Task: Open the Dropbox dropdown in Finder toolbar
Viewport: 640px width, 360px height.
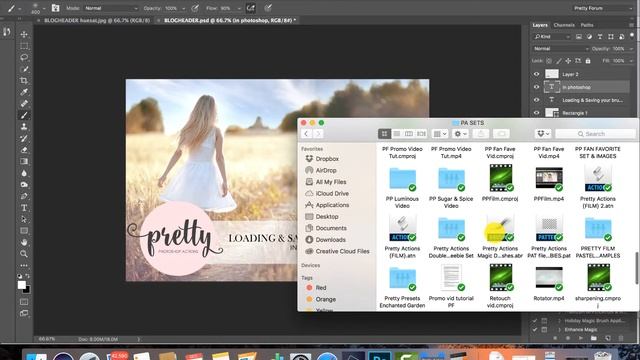Action: (x=543, y=133)
